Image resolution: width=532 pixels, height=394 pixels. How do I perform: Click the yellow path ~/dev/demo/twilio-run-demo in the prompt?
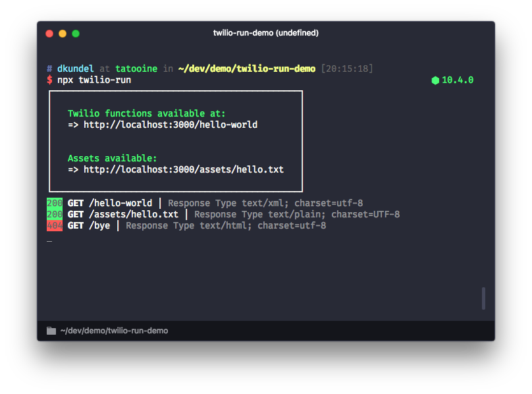click(247, 69)
